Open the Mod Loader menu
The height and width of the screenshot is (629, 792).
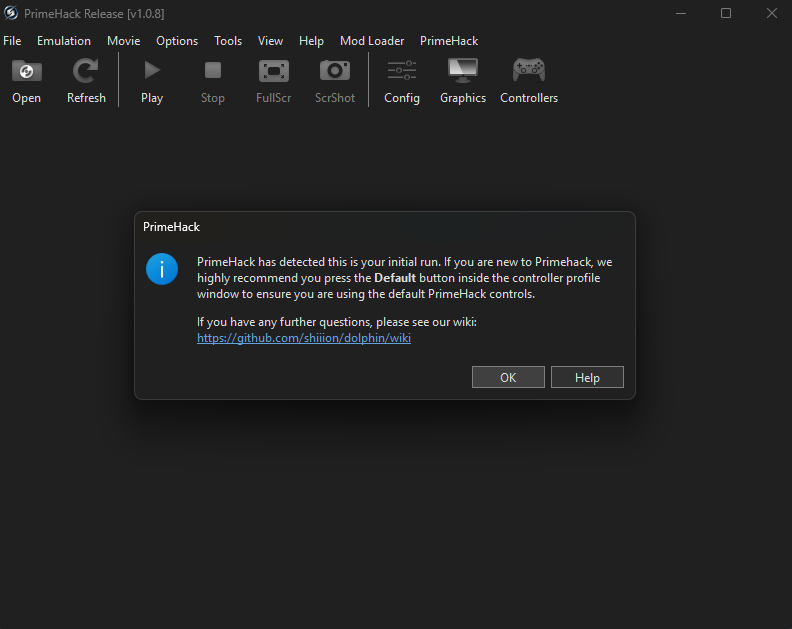tap(372, 41)
